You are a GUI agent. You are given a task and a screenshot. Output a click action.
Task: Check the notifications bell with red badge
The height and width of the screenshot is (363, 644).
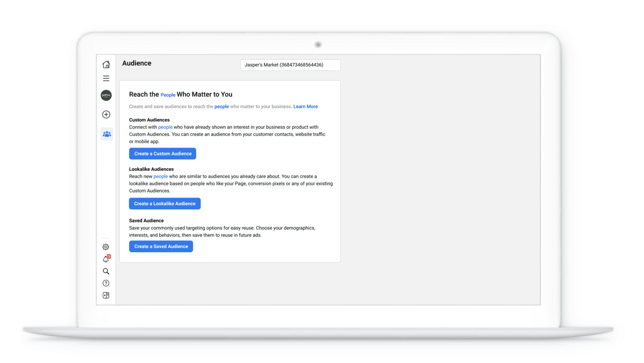(106, 259)
